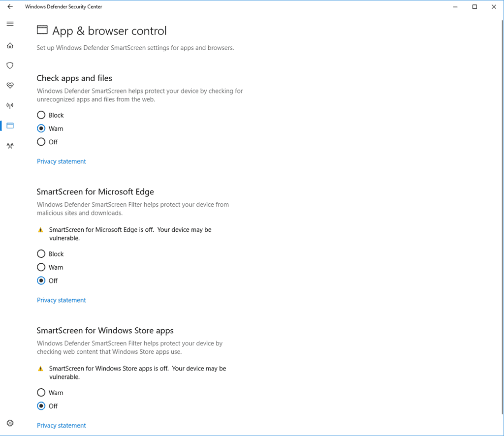Minimize the Windows Defender Security Center window
The height and width of the screenshot is (436, 504).
(x=455, y=7)
